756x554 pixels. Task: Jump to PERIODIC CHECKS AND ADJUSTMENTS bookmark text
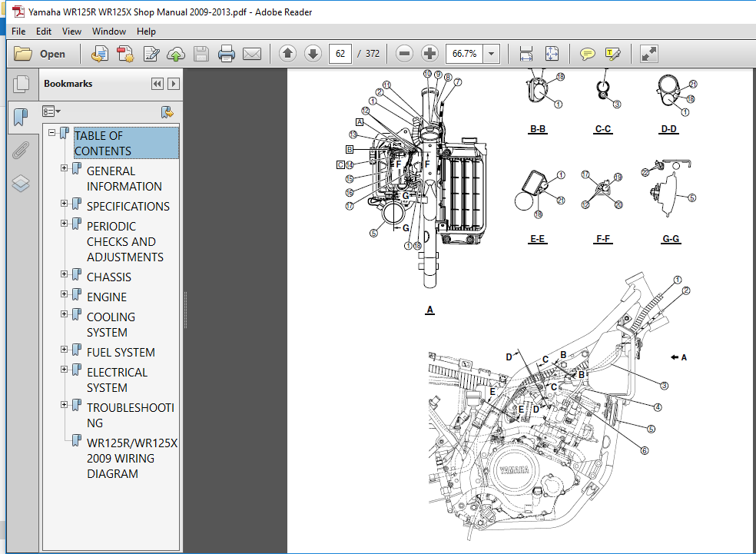click(125, 241)
